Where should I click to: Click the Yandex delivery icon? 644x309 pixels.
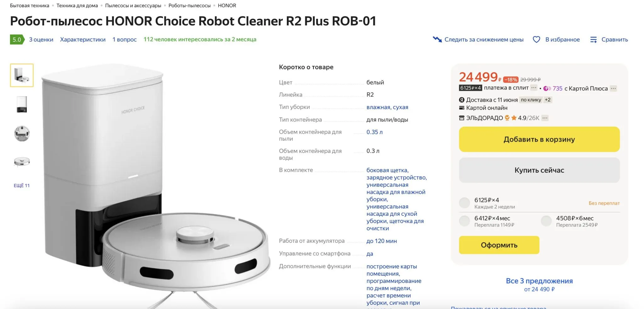pyautogui.click(x=462, y=100)
